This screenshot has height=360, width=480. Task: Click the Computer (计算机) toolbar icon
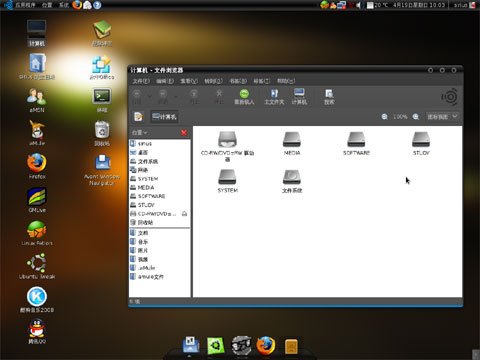[x=299, y=97]
